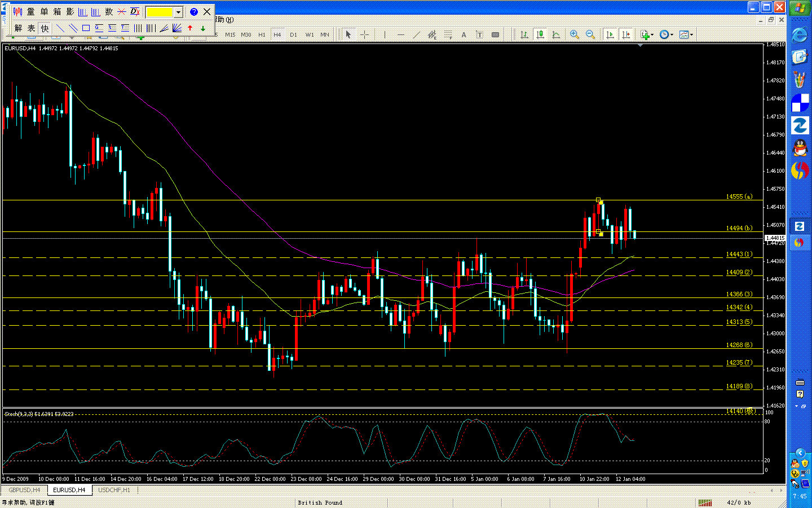This screenshot has height=508, width=812.
Task: Toggle chart shift button
Action: pyautogui.click(x=626, y=35)
